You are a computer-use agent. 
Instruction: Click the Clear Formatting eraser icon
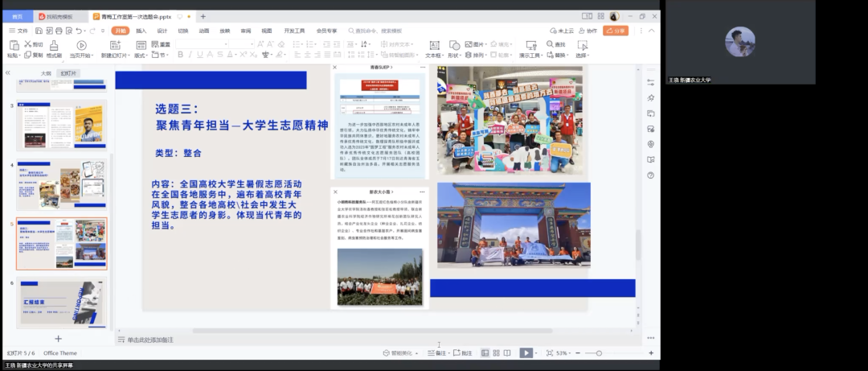[x=281, y=44]
